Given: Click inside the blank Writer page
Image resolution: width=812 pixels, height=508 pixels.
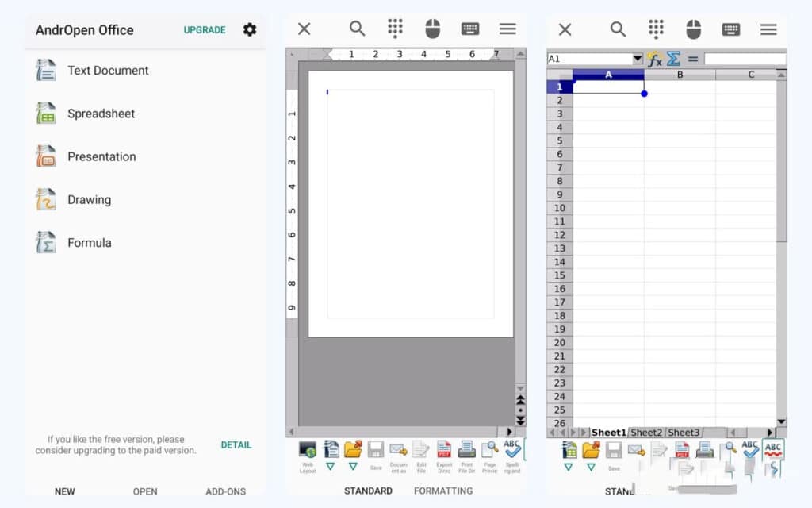Looking at the screenshot, I should (x=411, y=204).
